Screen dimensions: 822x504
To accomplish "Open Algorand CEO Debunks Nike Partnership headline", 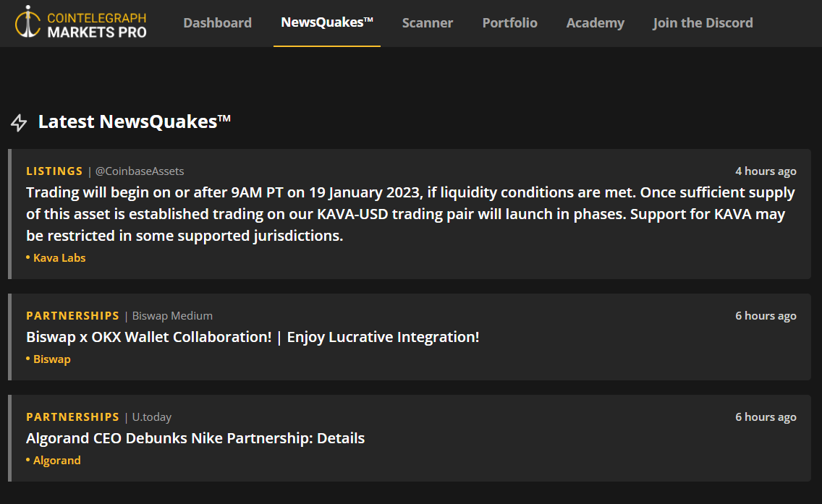I will (195, 438).
